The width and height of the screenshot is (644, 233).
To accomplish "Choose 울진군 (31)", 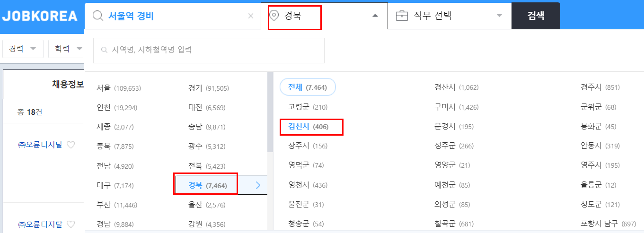I will [306, 205].
